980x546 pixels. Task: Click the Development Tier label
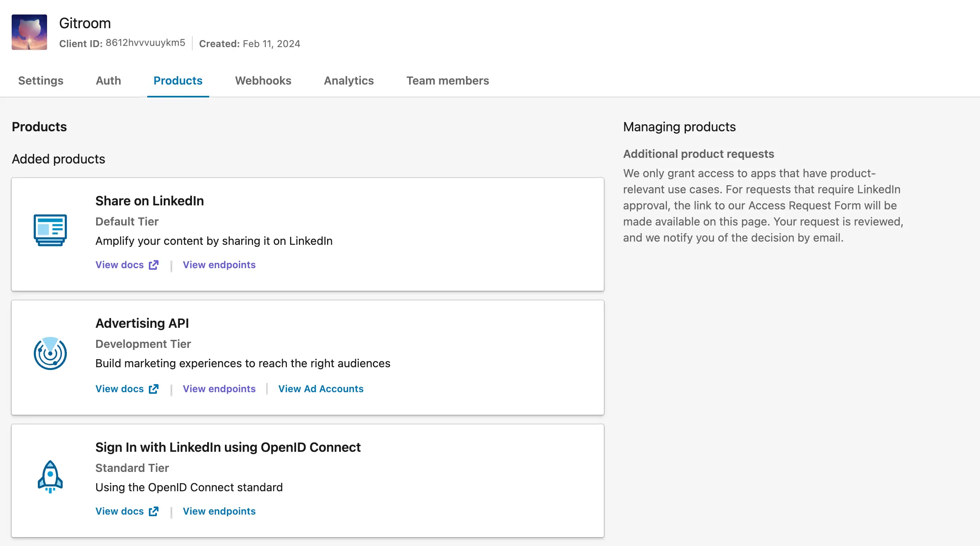143,344
